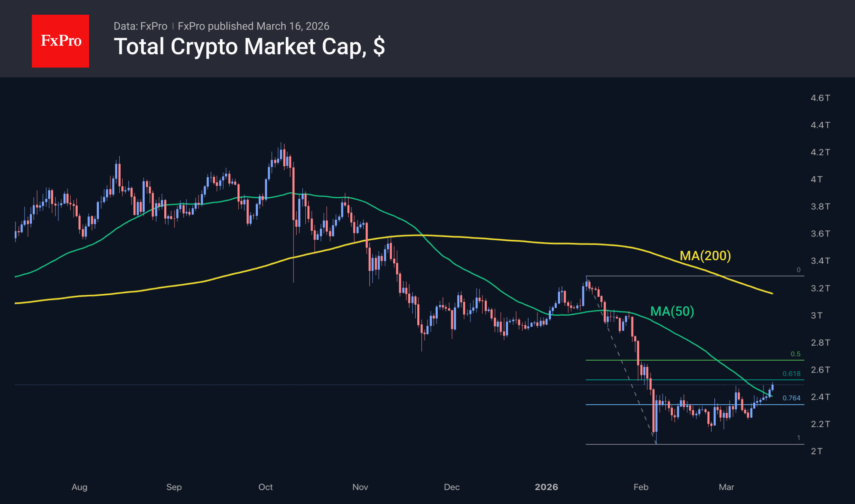Screen dimensions: 855x504
Task: Click the red FxPro logo
Action: (60, 41)
